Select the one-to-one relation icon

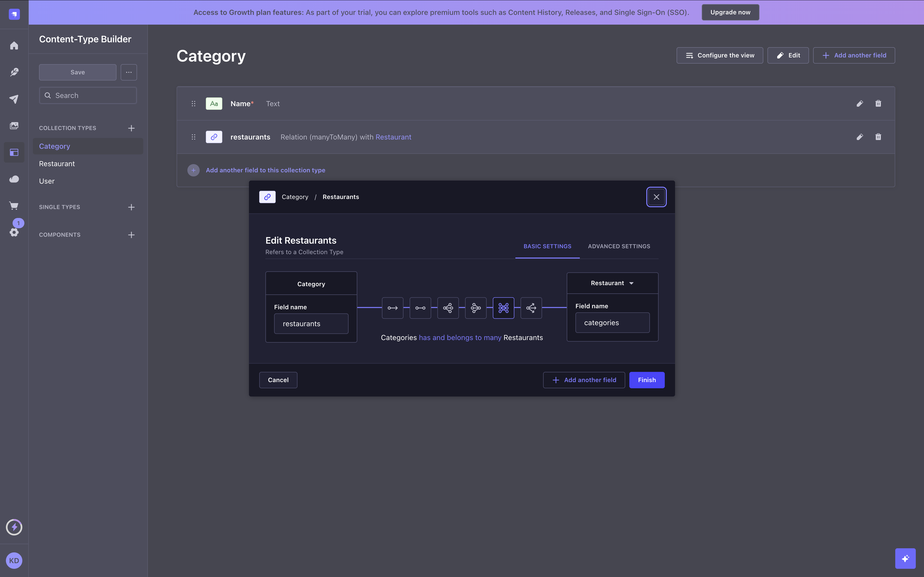tap(420, 308)
